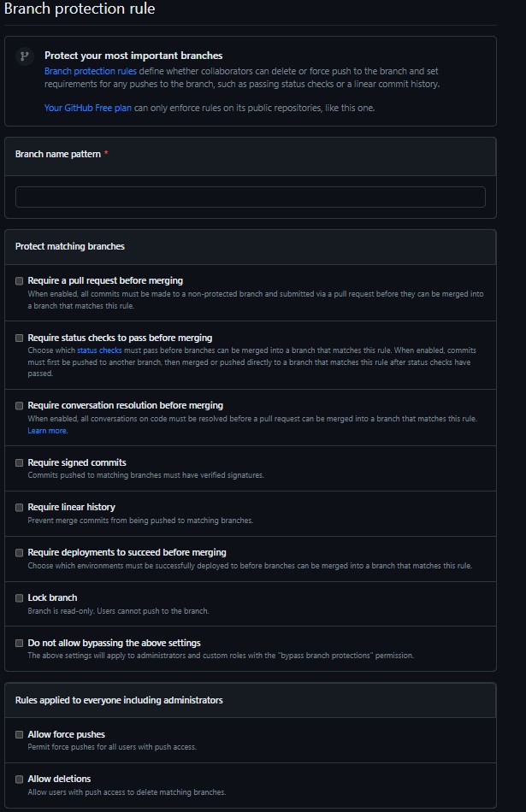Select the "Protect matching branches" section header
526x812 pixels.
point(71,246)
